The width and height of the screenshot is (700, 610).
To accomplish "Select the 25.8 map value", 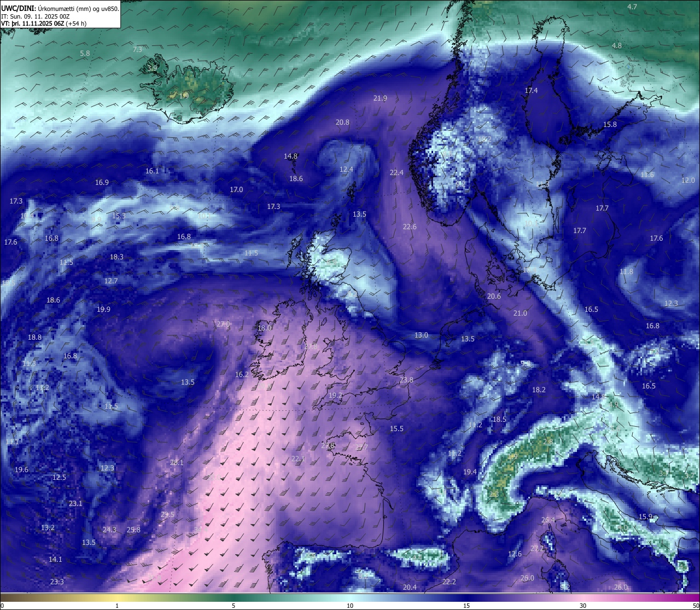I will point(133,530).
